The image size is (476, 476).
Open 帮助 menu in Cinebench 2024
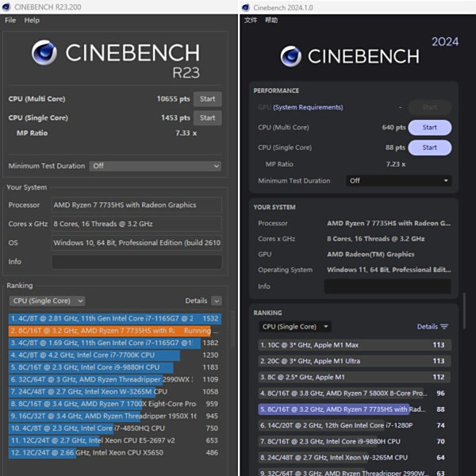(271, 20)
